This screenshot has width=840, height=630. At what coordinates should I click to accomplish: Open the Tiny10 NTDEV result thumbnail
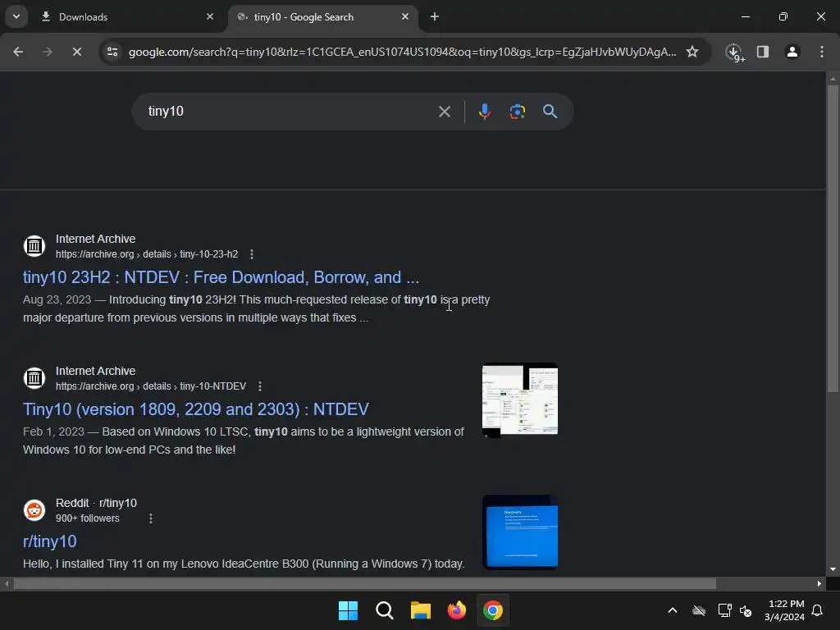tap(519, 400)
